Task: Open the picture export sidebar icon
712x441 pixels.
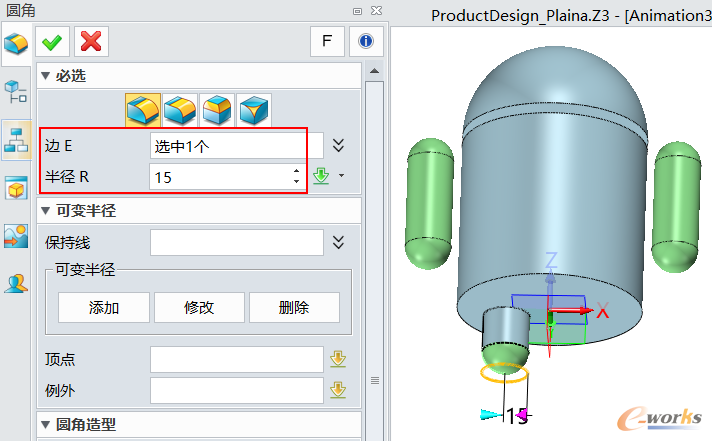Action: pyautogui.click(x=16, y=236)
